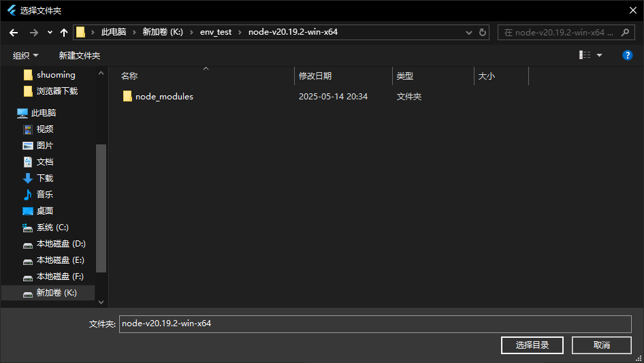Create a new folder with 新建文件夹
Image resolution: width=644 pixels, height=363 pixels.
(x=79, y=55)
